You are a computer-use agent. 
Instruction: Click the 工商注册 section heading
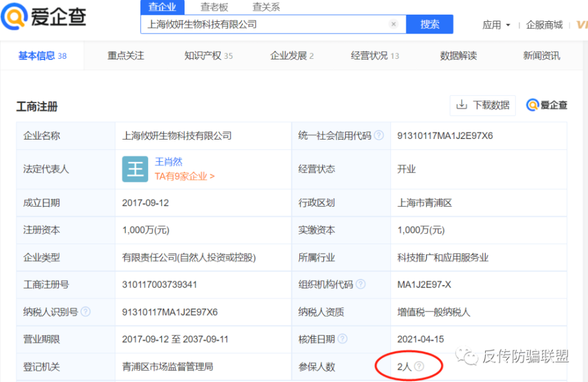(x=36, y=107)
